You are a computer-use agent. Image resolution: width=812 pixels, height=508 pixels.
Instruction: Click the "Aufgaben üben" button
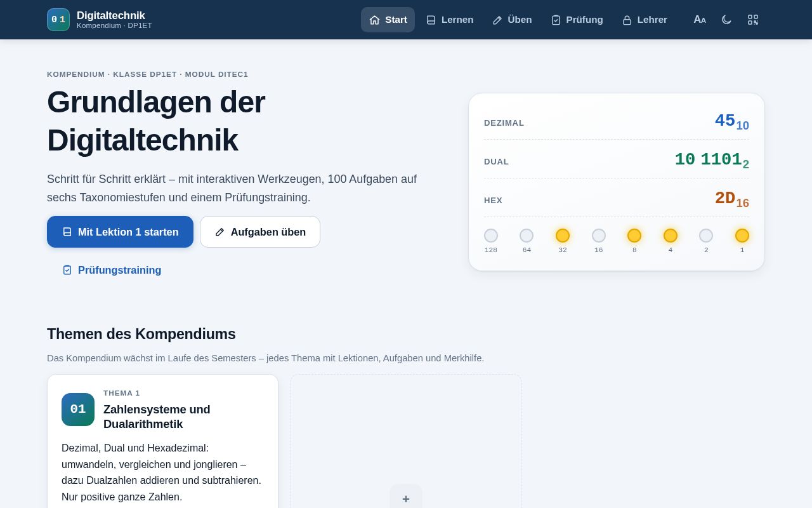point(260,232)
